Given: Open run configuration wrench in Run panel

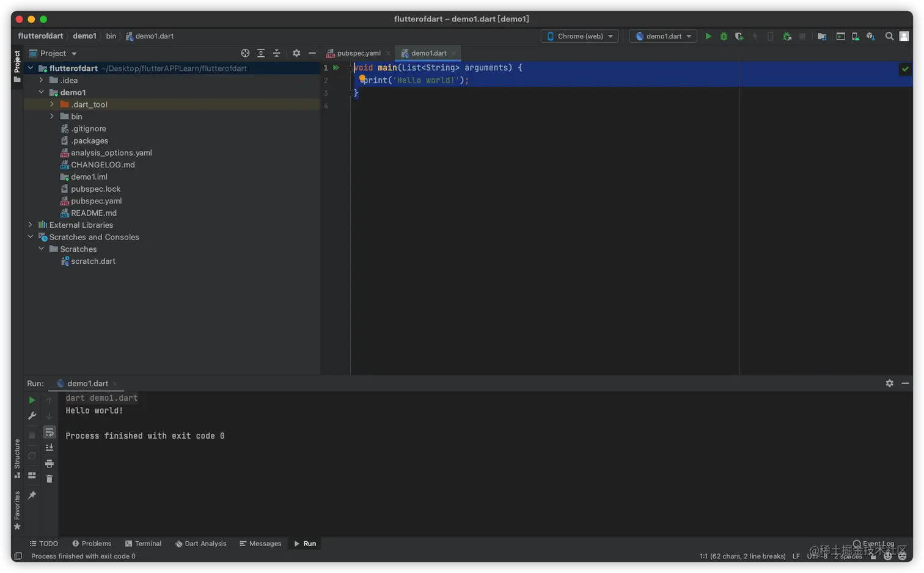Looking at the screenshot, I should point(32,416).
